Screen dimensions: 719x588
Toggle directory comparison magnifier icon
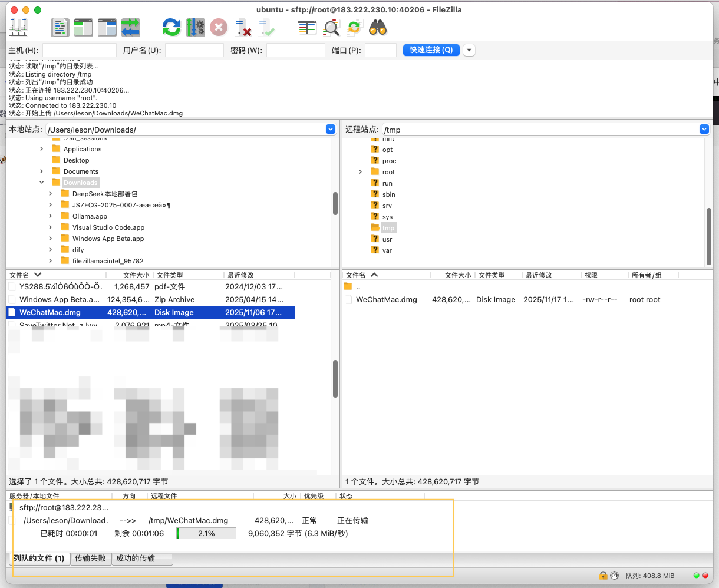click(332, 27)
